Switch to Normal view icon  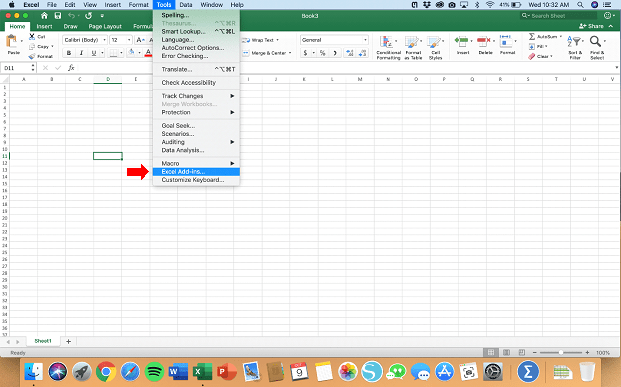[x=491, y=352]
